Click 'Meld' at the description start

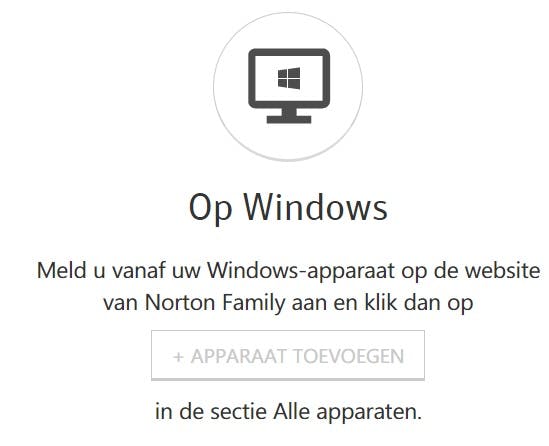coord(62,271)
